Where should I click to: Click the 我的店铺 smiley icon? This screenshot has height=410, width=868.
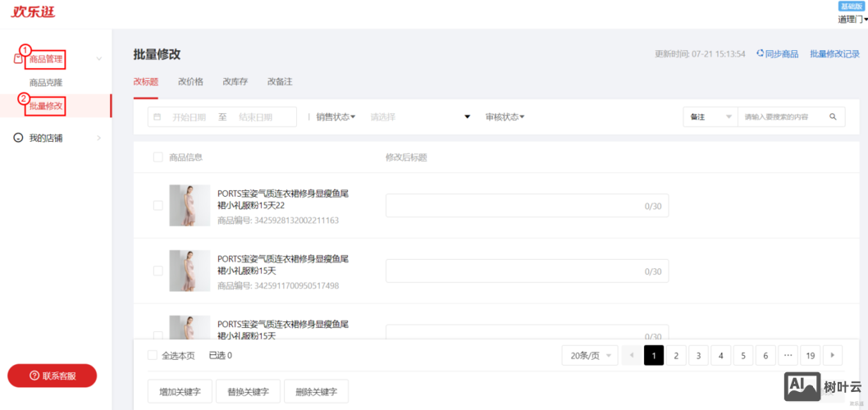tap(18, 138)
